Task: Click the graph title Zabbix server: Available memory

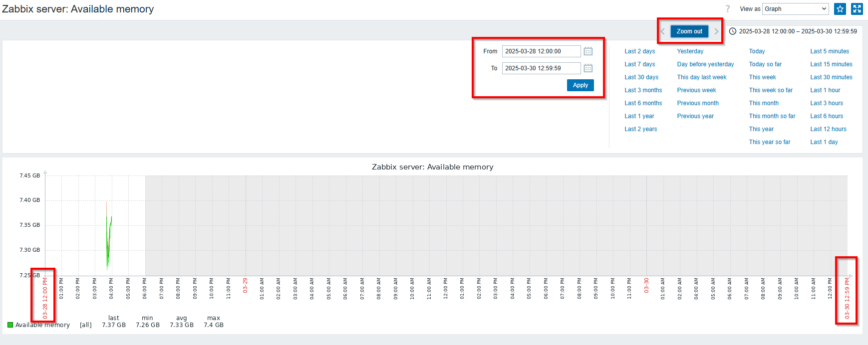Action: tap(432, 167)
